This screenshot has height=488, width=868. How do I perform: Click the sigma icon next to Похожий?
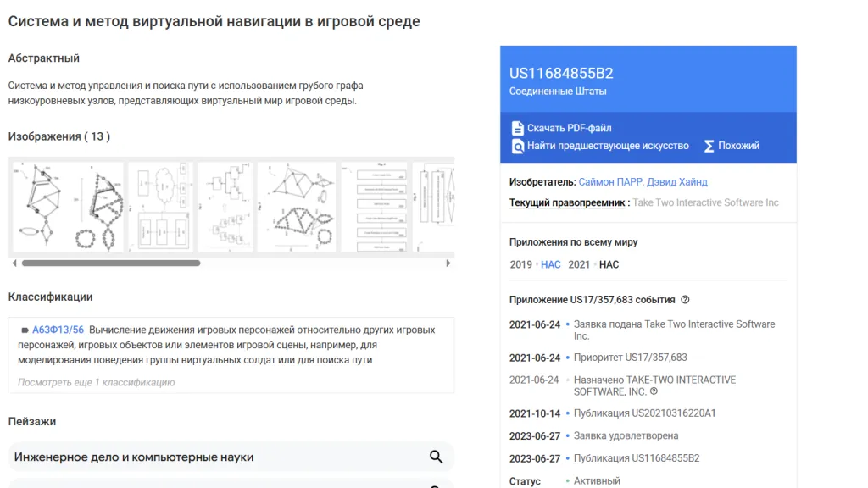(x=709, y=146)
